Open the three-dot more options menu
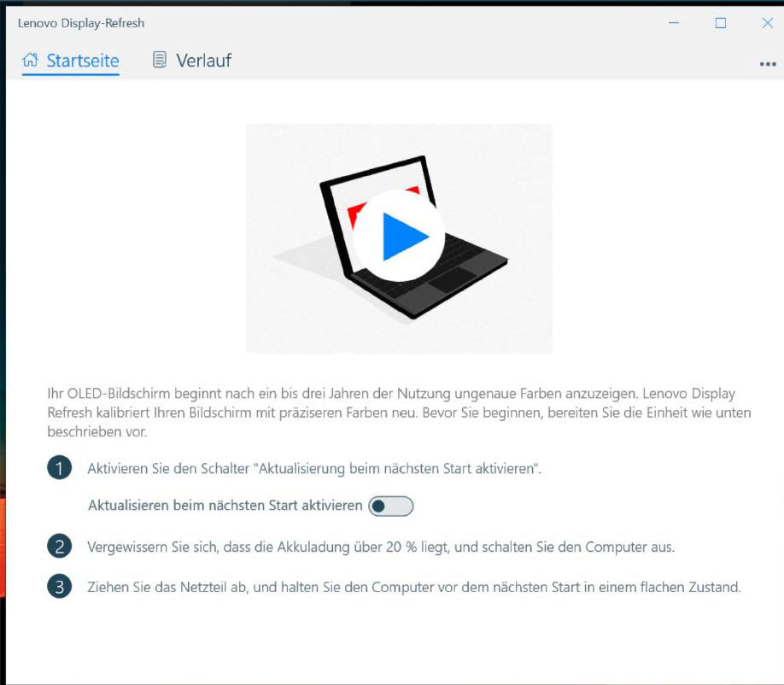This screenshot has height=685, width=784. pos(768,64)
